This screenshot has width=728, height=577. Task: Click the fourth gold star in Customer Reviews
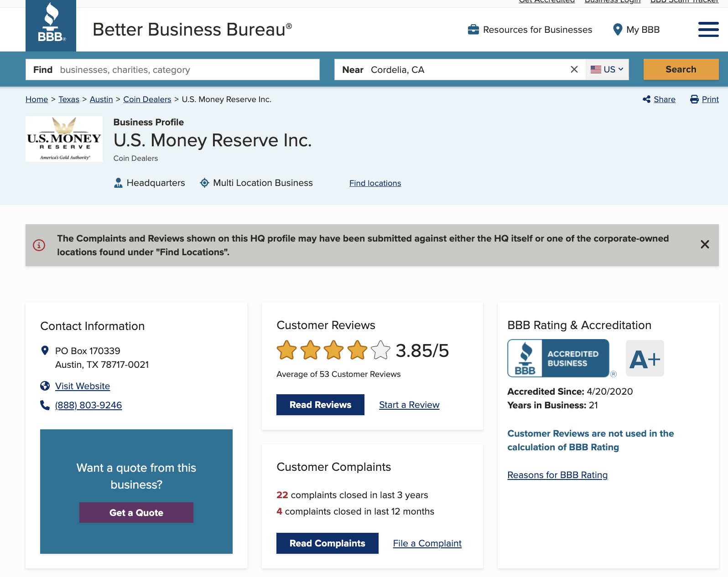tap(357, 350)
